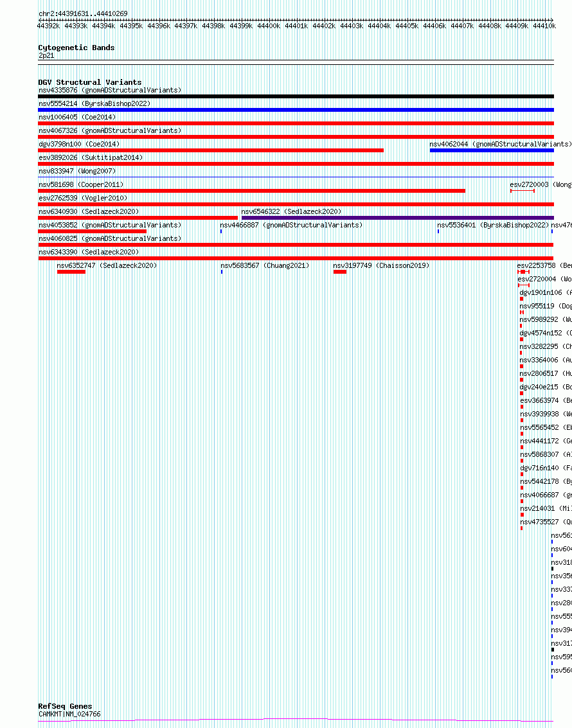Open variant nsv6546322 (Sedlazeck2020)

[x=291, y=211]
